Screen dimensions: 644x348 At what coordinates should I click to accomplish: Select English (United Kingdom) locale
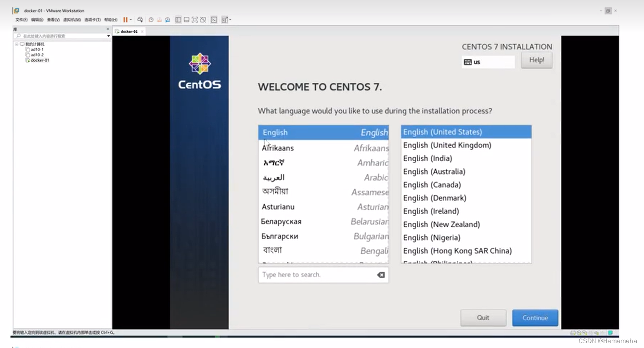click(x=447, y=145)
